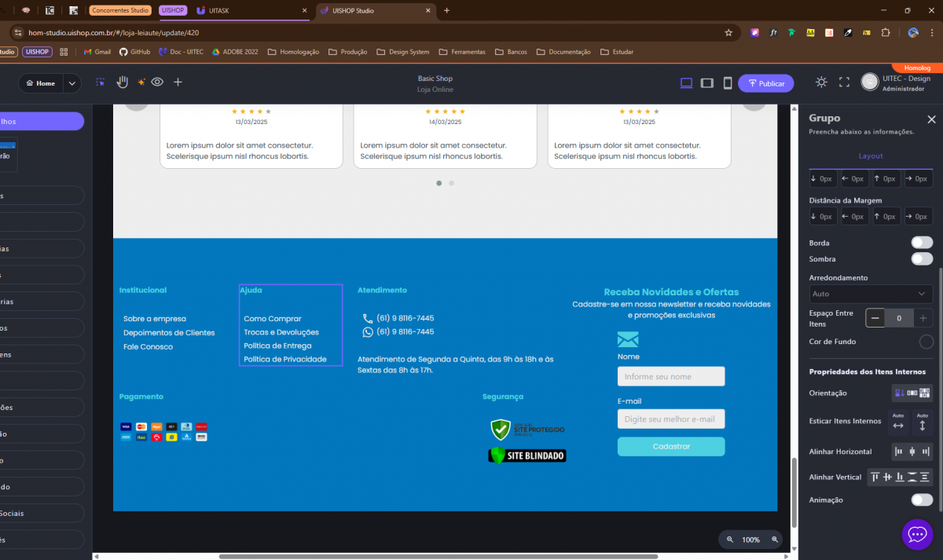Viewport: 943px width, 560px height.
Task: Enable the Borda toggle
Action: coord(922,243)
